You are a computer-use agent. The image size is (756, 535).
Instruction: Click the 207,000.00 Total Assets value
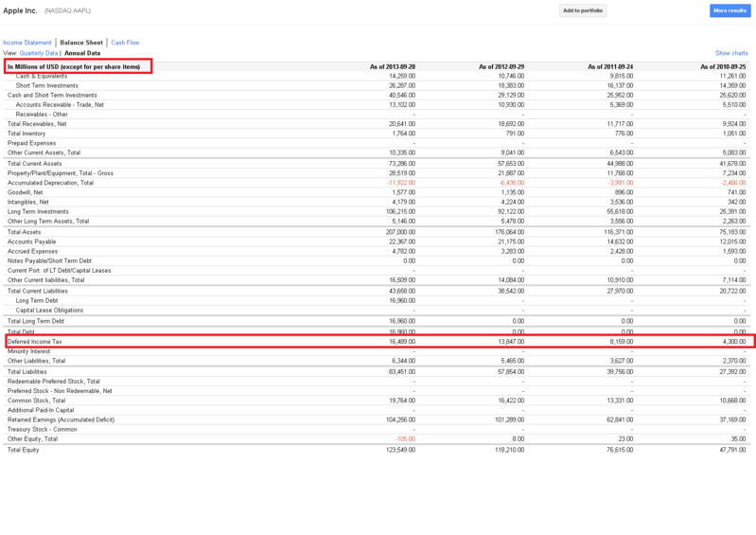tap(400, 232)
